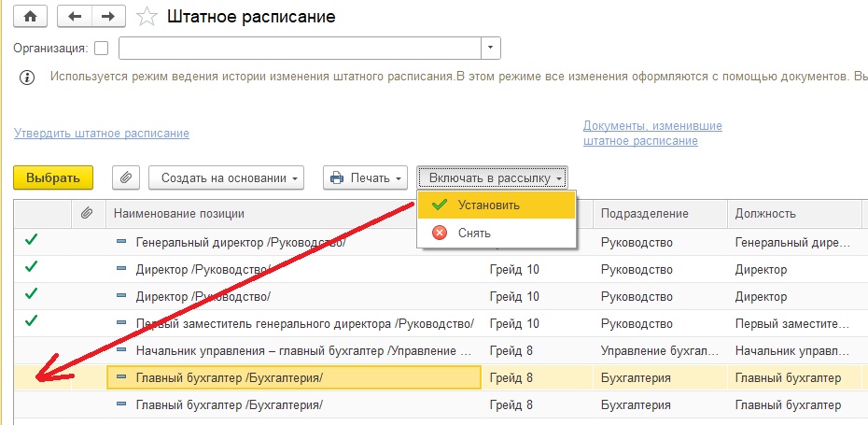Click the info icon beside the notice
Viewport: 868px width, 425px height.
tap(27, 77)
